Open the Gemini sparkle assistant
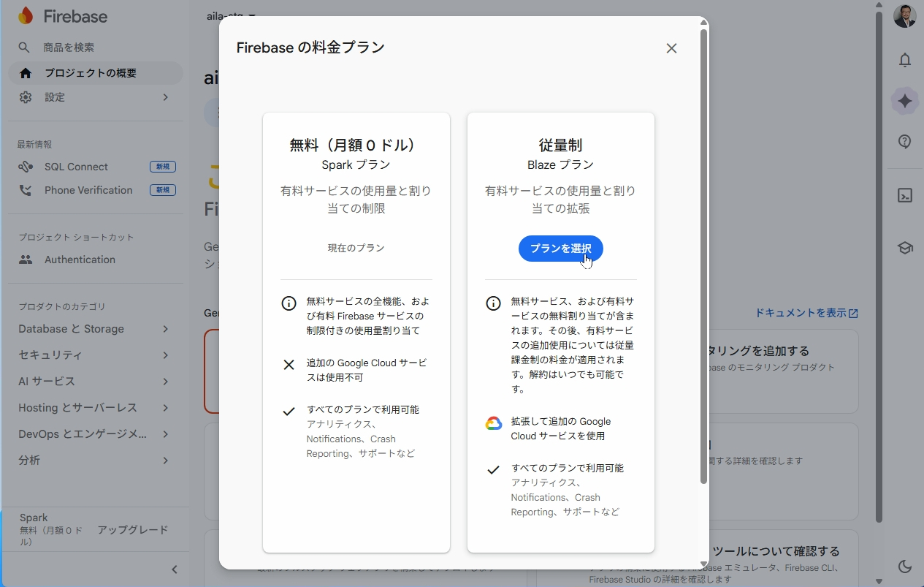The height and width of the screenshot is (587, 924). click(905, 101)
